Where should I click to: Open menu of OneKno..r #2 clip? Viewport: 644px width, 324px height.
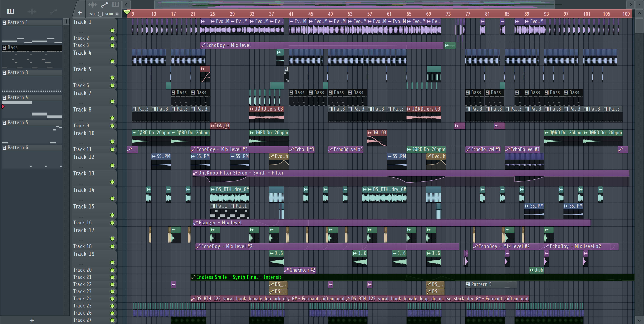(x=286, y=270)
